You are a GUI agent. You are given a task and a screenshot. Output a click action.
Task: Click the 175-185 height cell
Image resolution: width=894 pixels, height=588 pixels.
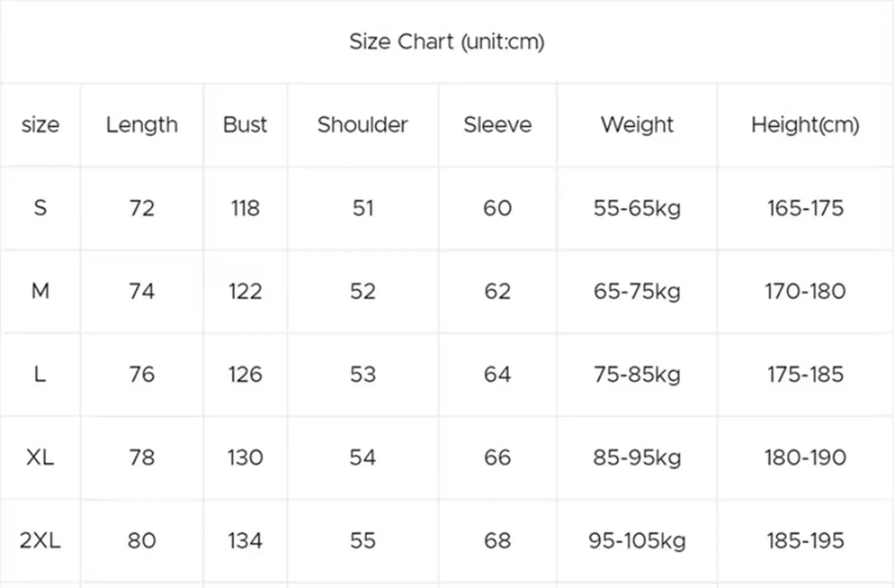click(805, 374)
